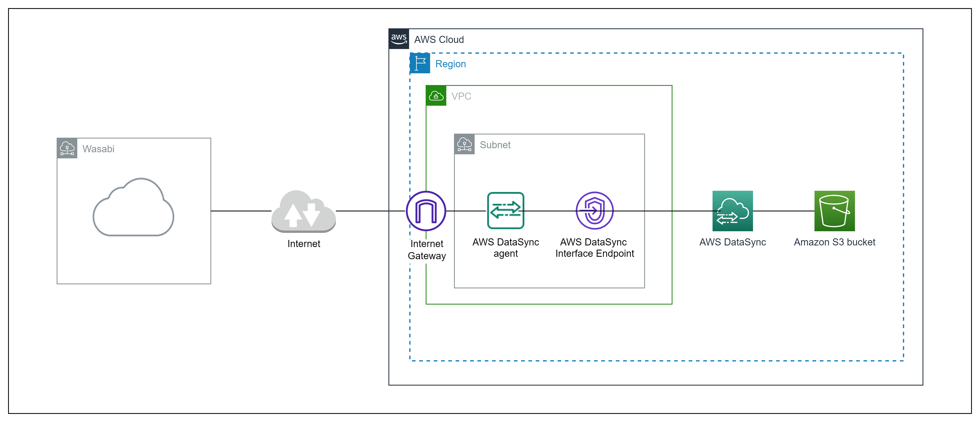
Task: Click the AWS Cloud title text
Action: 439,39
